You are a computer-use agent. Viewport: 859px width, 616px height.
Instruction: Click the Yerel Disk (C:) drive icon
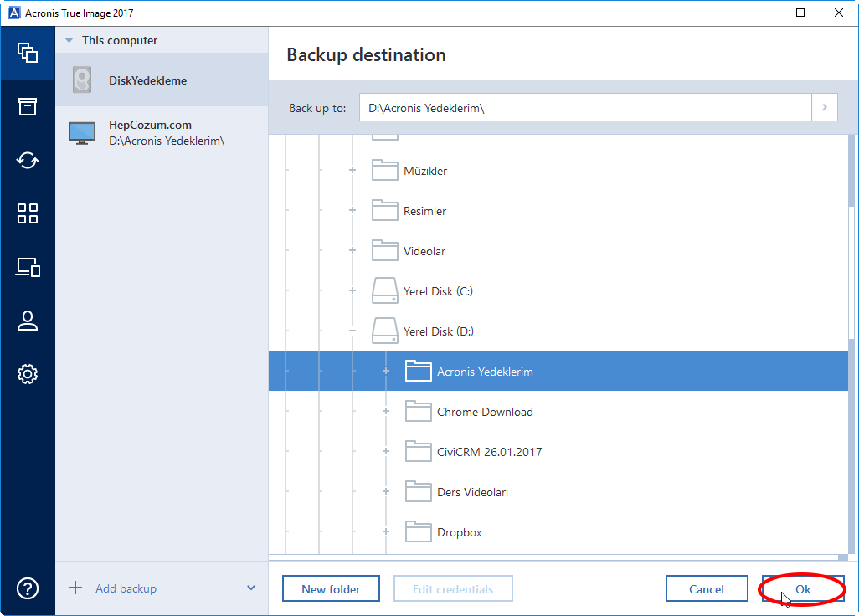[384, 290]
